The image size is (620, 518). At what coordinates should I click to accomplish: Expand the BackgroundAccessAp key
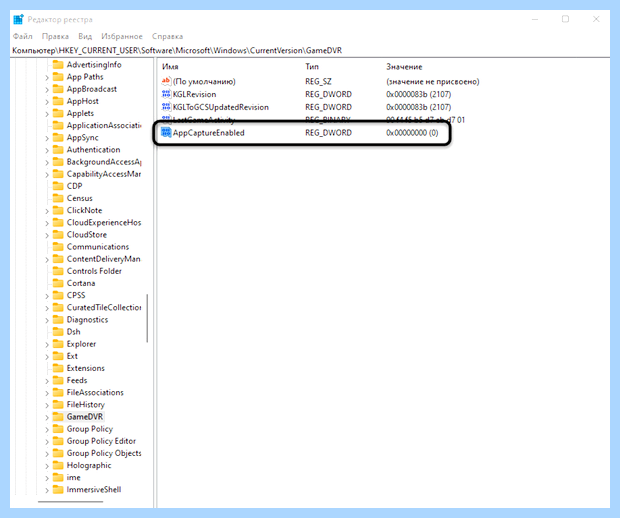click(47, 163)
